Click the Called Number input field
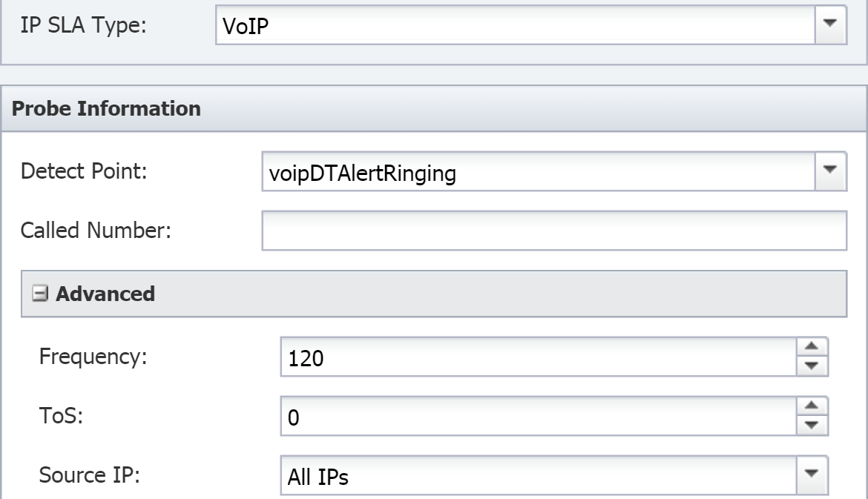 point(554,230)
